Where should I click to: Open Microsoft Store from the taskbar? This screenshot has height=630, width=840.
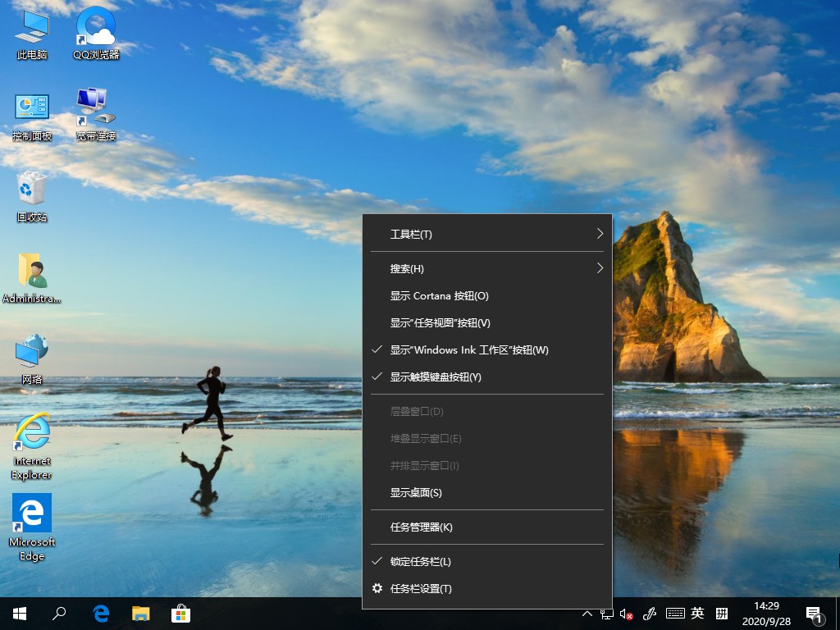pyautogui.click(x=180, y=613)
